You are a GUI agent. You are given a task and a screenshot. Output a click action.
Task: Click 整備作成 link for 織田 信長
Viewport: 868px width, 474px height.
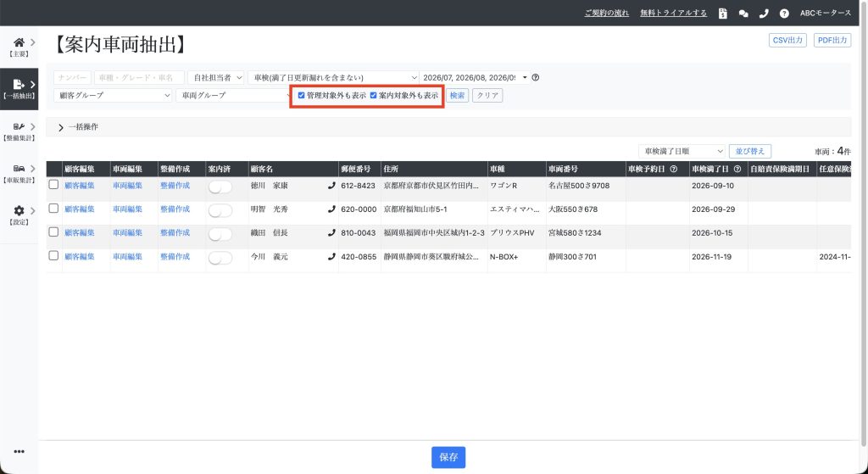tap(175, 233)
